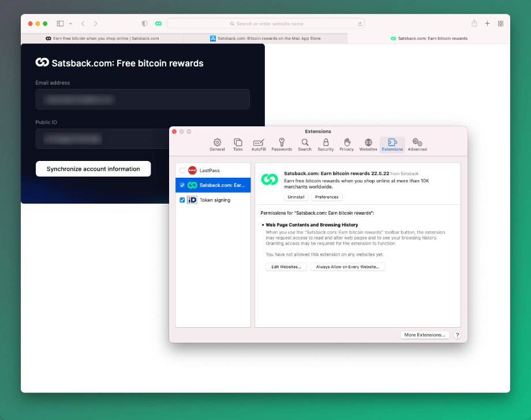Click the Public ID field
The width and height of the screenshot is (531, 420).
[x=102, y=139]
